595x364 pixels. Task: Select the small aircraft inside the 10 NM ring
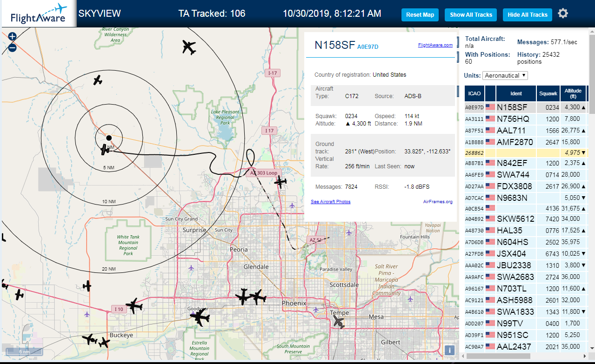point(97,80)
